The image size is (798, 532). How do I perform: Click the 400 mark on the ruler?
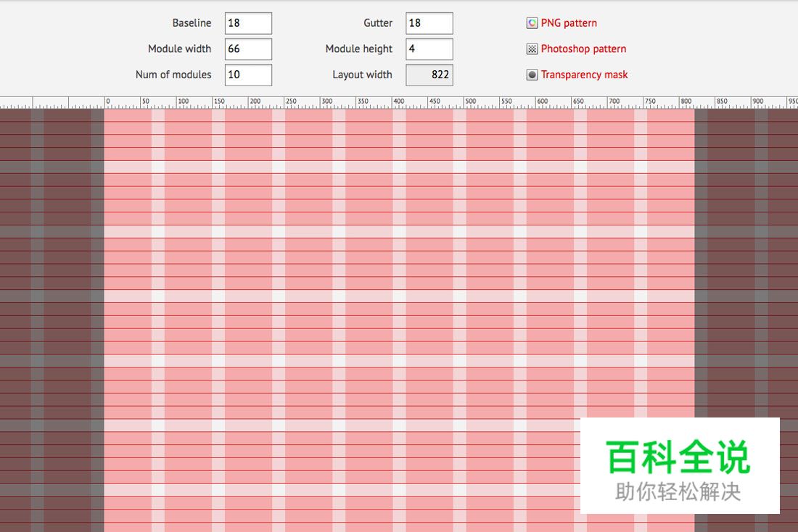coord(398,101)
